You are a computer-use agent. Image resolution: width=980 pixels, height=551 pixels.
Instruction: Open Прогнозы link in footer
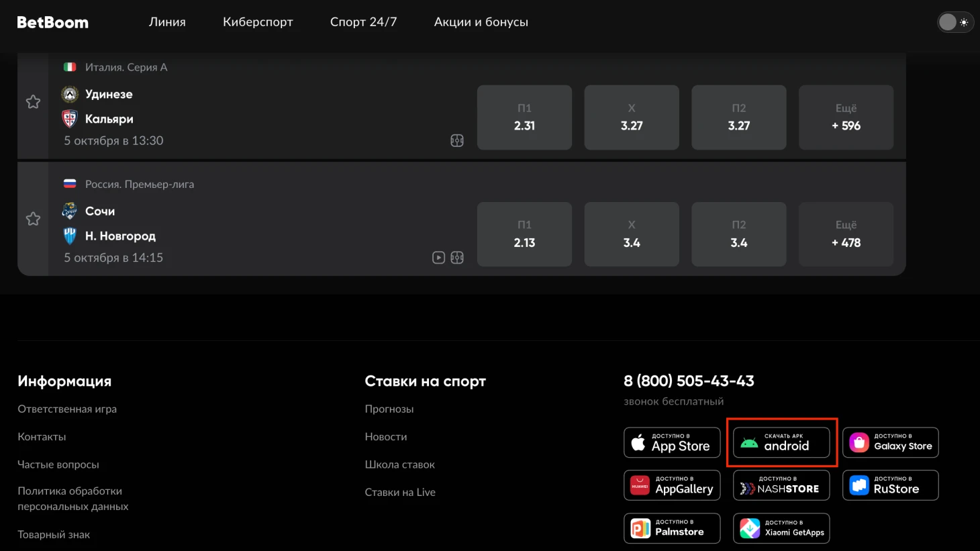pos(389,409)
